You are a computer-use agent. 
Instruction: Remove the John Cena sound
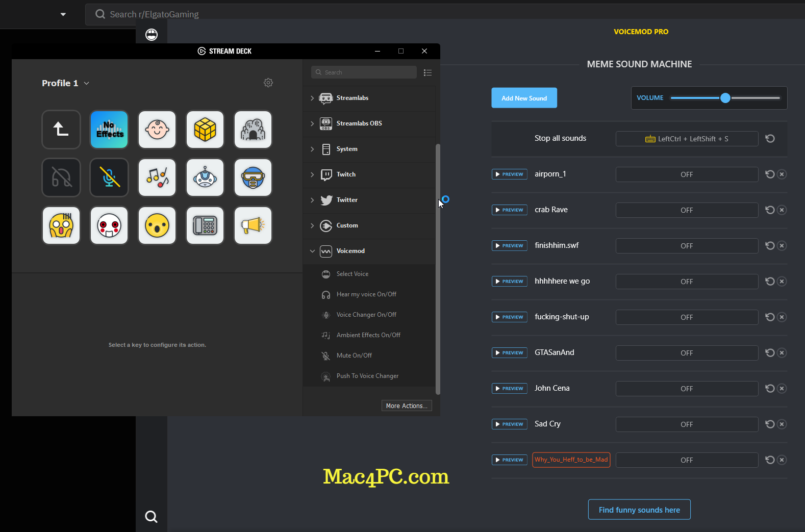coord(782,388)
